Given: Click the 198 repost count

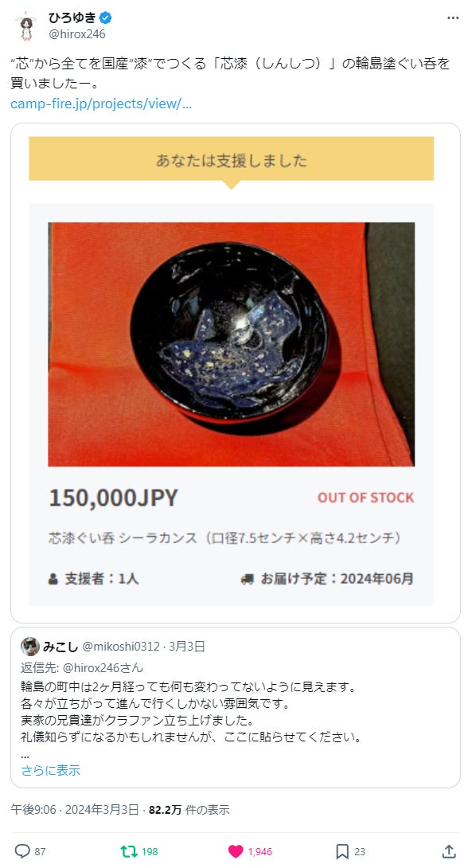Looking at the screenshot, I should point(150,852).
